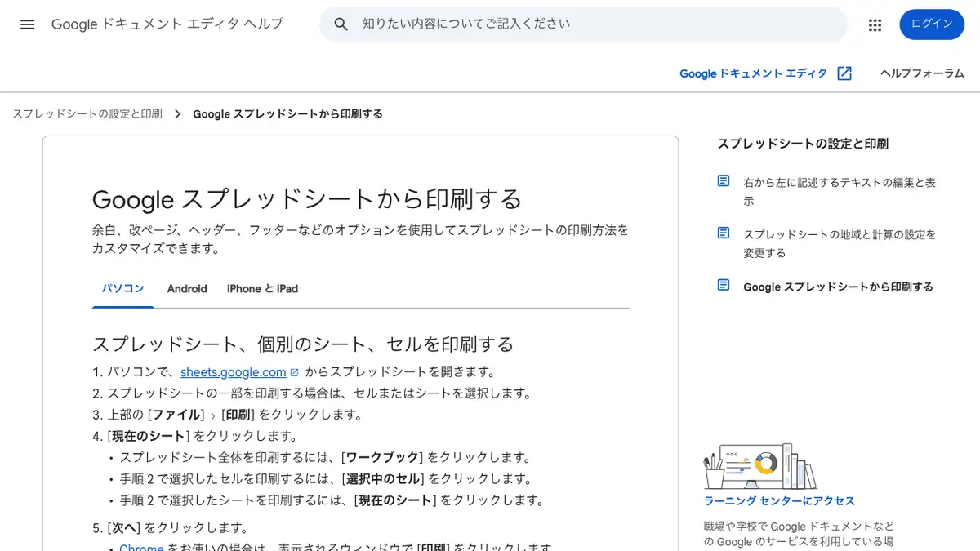
Task: Click the article icon for Google スプレッドシートから印刷する
Action: click(x=724, y=286)
